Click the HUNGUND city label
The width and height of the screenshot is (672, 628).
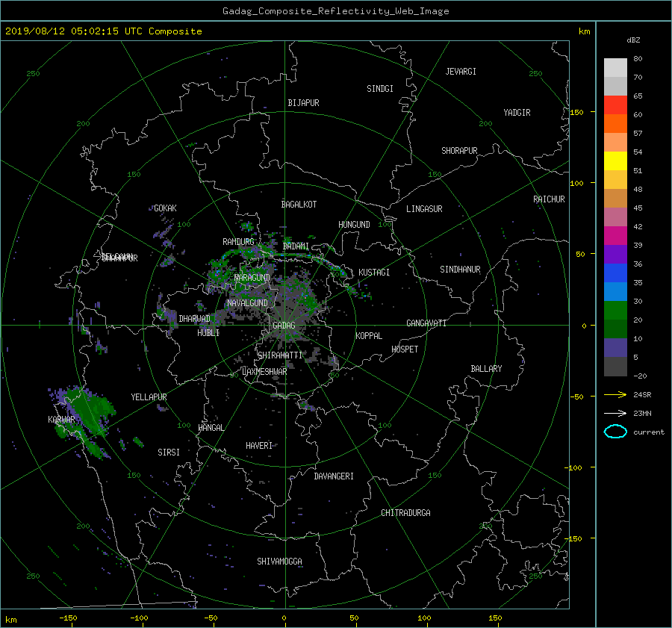(354, 225)
